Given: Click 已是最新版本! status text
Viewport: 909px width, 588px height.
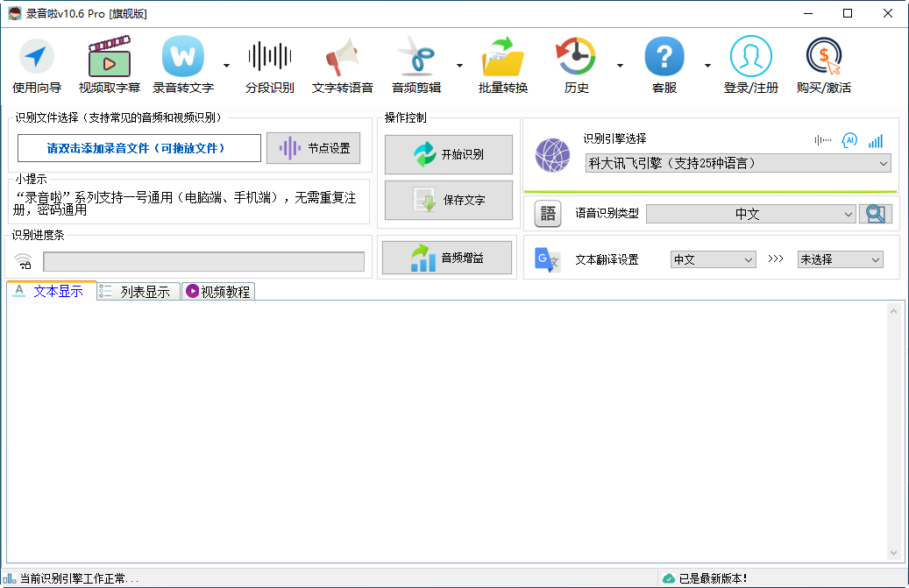Looking at the screenshot, I should (x=713, y=578).
